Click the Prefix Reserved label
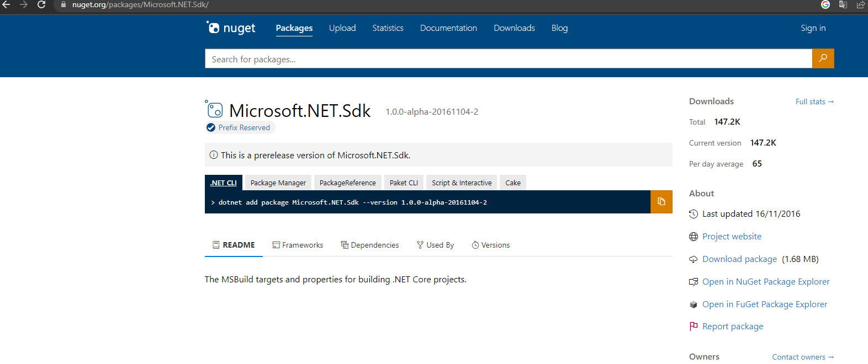 pos(244,127)
